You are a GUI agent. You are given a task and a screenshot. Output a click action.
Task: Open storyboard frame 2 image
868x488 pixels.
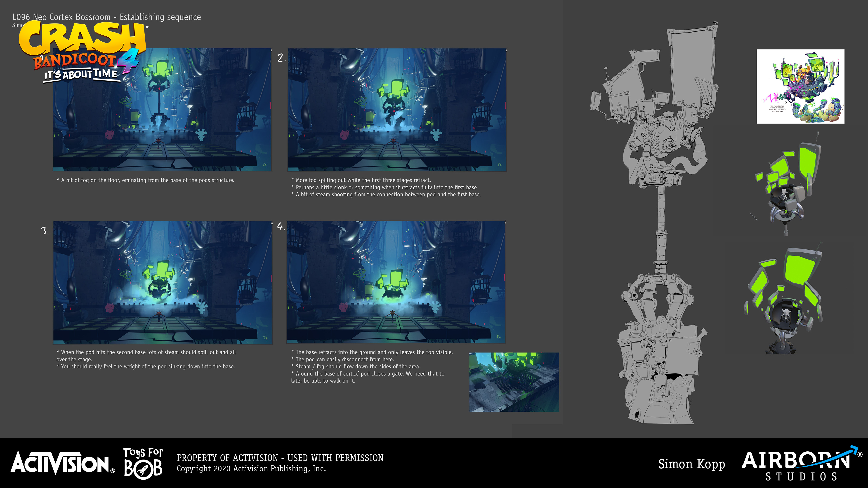[x=397, y=110]
